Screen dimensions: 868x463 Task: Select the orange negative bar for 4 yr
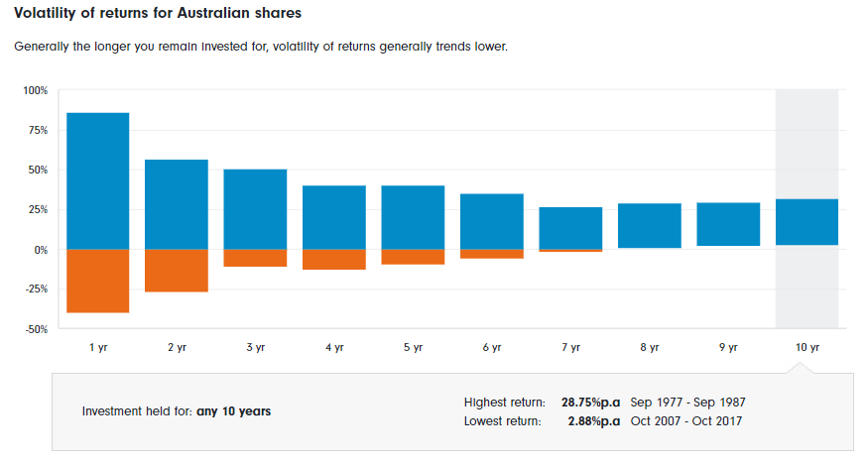[x=334, y=260]
